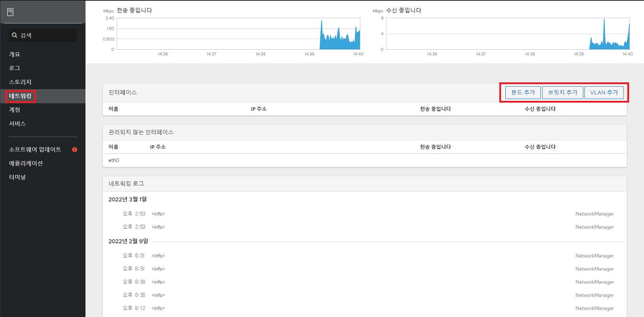
Task: Click 관리되지 않는 인터페이스 heading
Action: click(141, 132)
